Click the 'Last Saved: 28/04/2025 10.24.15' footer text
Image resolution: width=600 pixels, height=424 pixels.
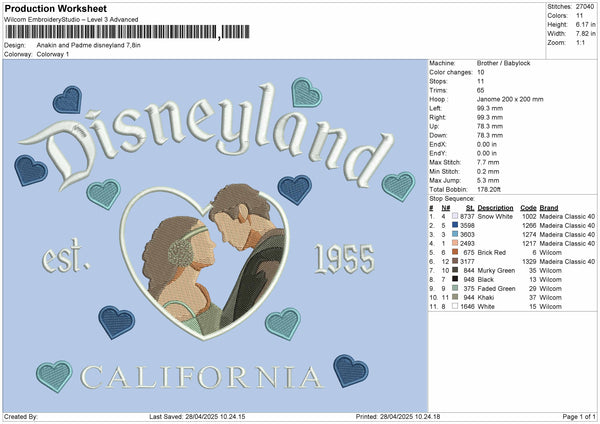click(197, 417)
